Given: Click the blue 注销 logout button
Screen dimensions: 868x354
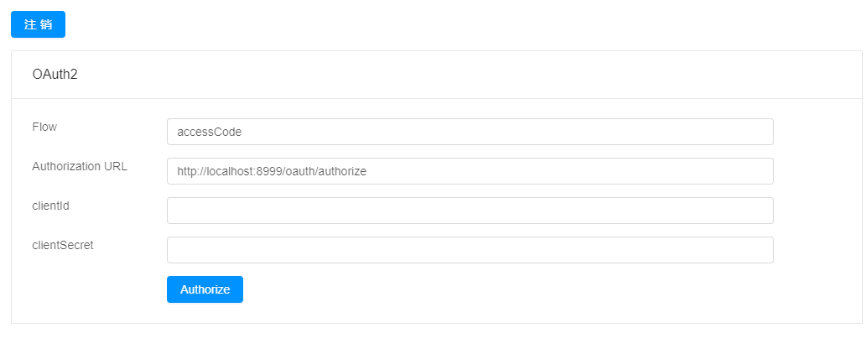Looking at the screenshot, I should pyautogui.click(x=39, y=24).
